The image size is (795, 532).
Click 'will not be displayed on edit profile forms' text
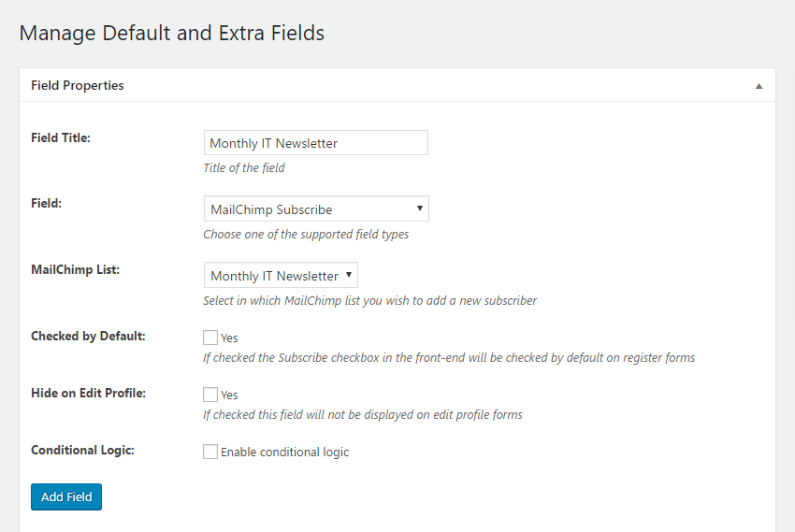414,414
